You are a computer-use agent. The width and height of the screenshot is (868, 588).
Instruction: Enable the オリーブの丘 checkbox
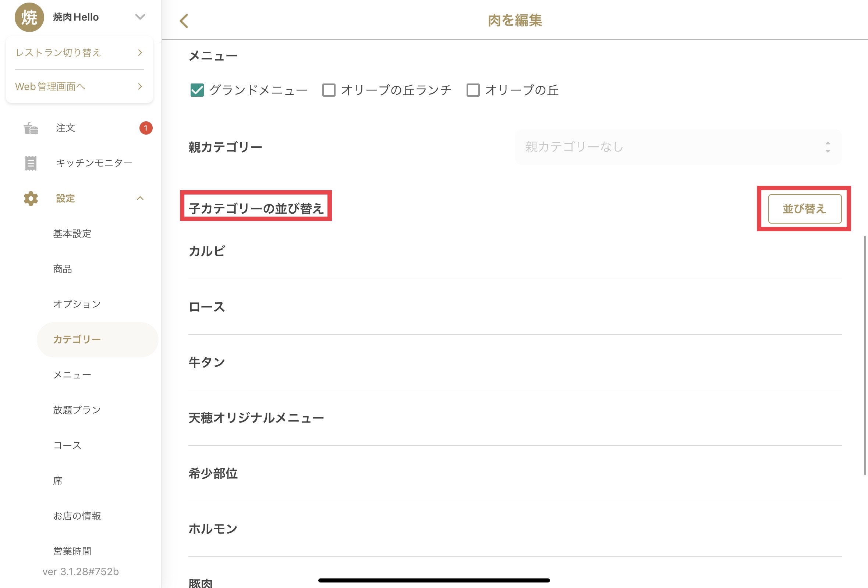[x=473, y=90]
